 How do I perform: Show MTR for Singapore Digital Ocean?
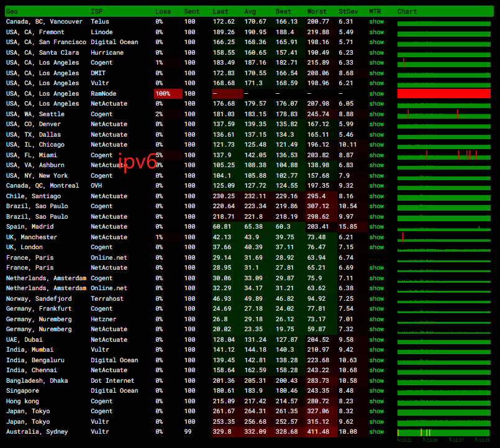click(376, 391)
